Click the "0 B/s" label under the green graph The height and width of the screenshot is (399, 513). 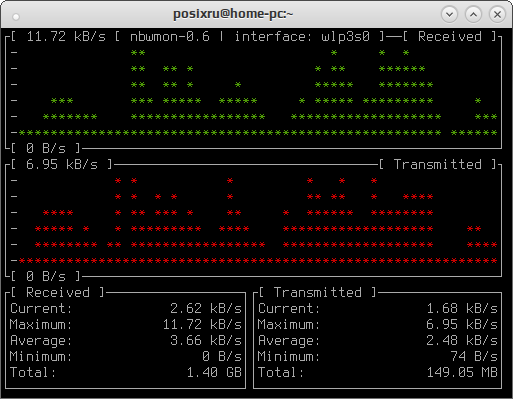click(x=46, y=148)
